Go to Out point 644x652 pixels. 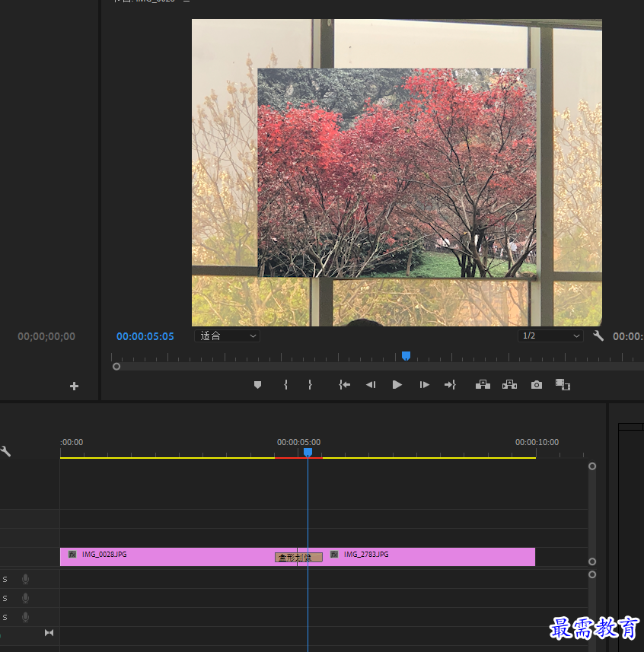coord(450,385)
